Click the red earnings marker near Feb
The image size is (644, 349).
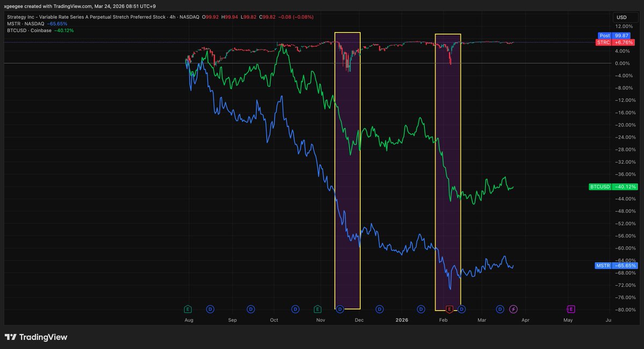(450, 309)
